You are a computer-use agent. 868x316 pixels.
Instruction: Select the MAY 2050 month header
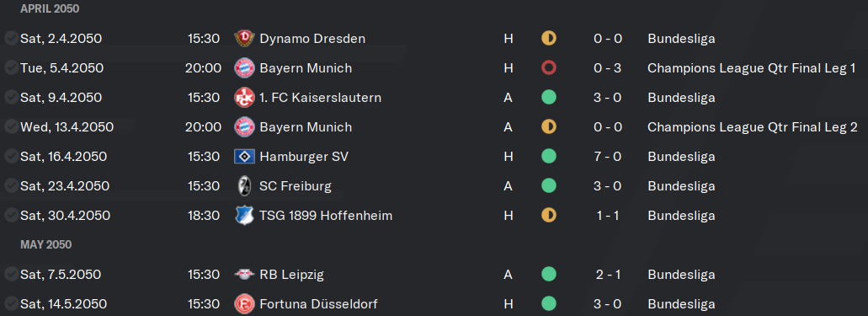pyautogui.click(x=46, y=244)
